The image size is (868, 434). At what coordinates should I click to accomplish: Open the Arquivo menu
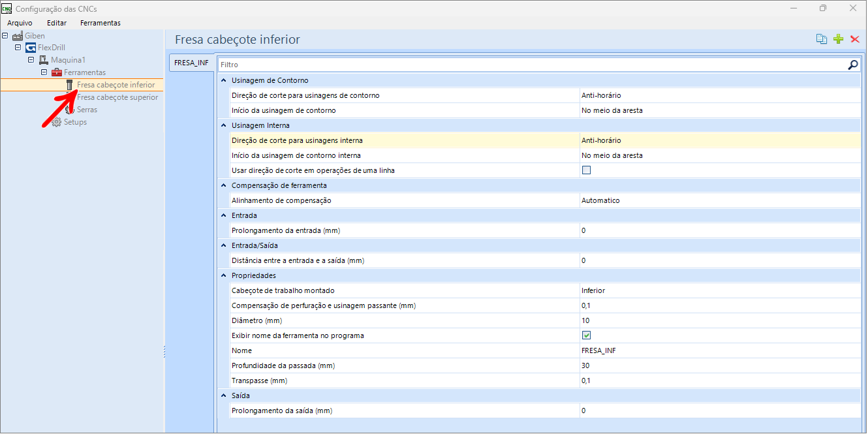pos(20,23)
